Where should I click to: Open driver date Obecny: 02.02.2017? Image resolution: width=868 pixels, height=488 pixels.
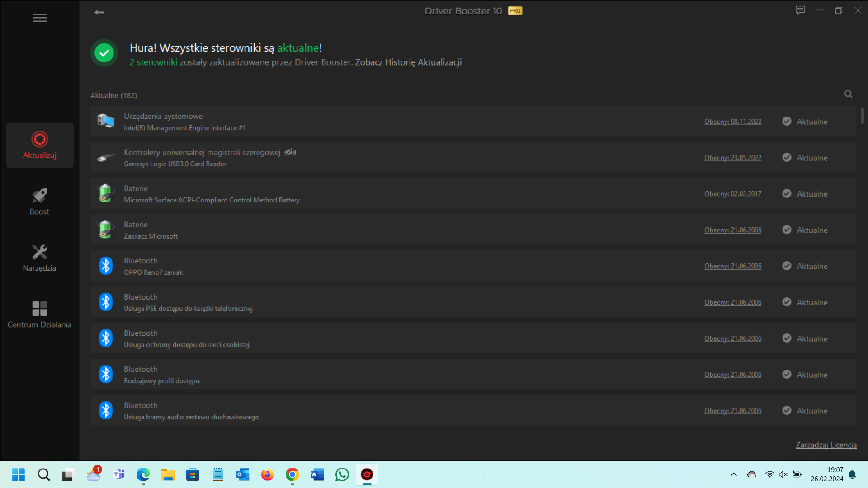pos(732,194)
